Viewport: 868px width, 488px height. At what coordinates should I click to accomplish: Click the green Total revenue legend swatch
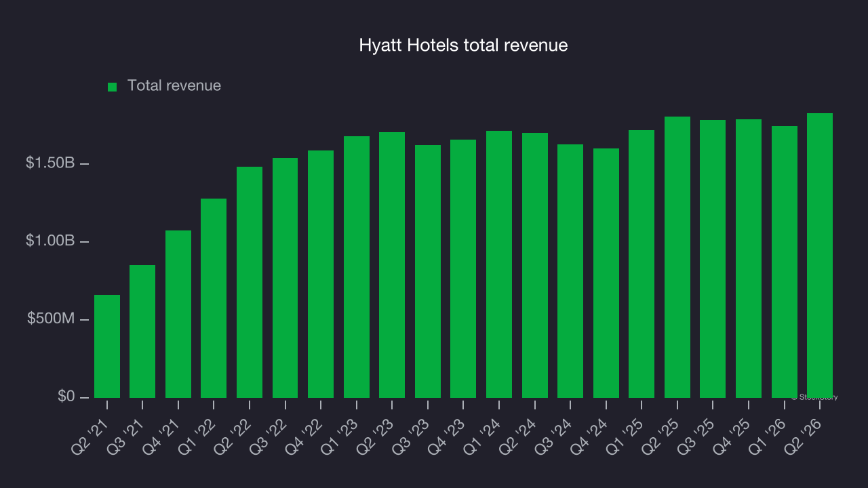tap(113, 87)
